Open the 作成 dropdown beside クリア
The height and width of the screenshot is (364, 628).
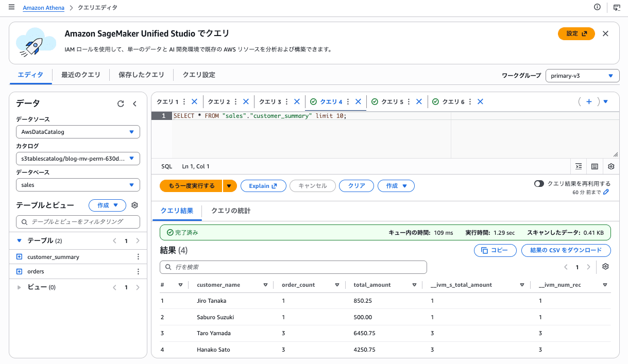396,186
